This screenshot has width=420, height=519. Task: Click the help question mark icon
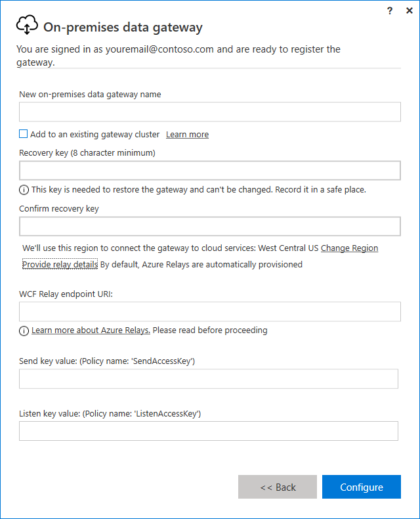coord(390,11)
